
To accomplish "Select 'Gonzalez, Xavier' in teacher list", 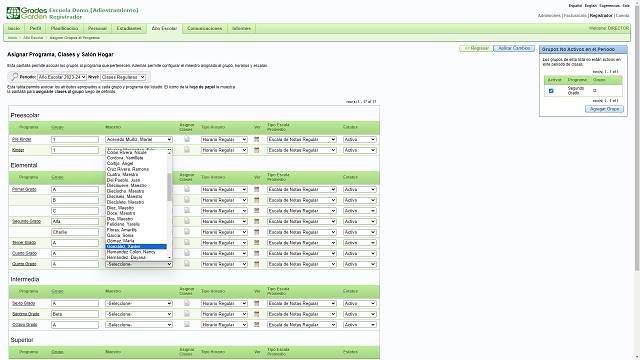I will pos(136,247).
